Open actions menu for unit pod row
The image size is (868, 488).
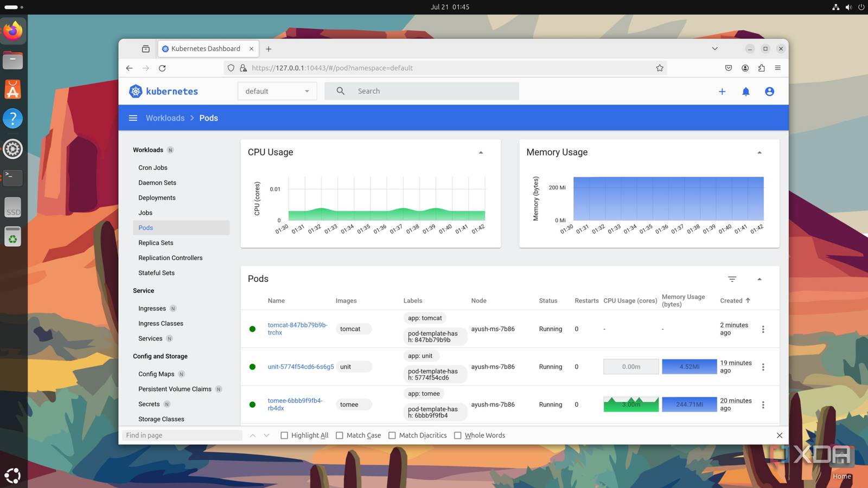[x=763, y=367]
